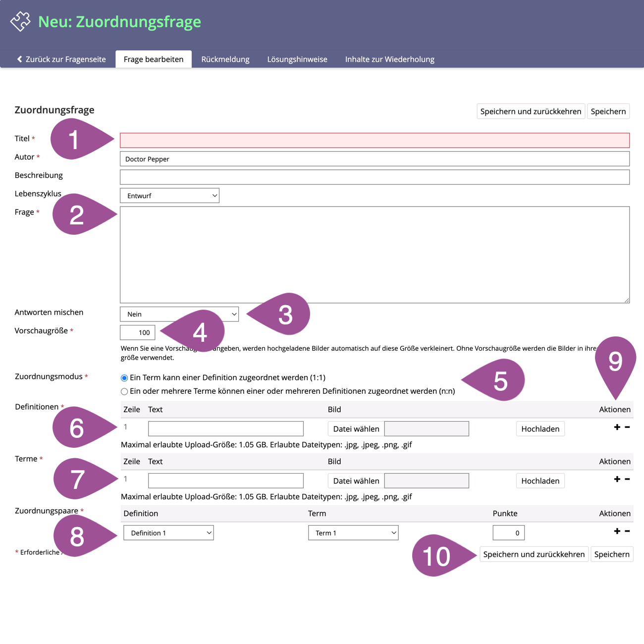Screen dimensions: 644x644
Task: Click Datei wählen in the Definitionen row
Action: point(356,429)
